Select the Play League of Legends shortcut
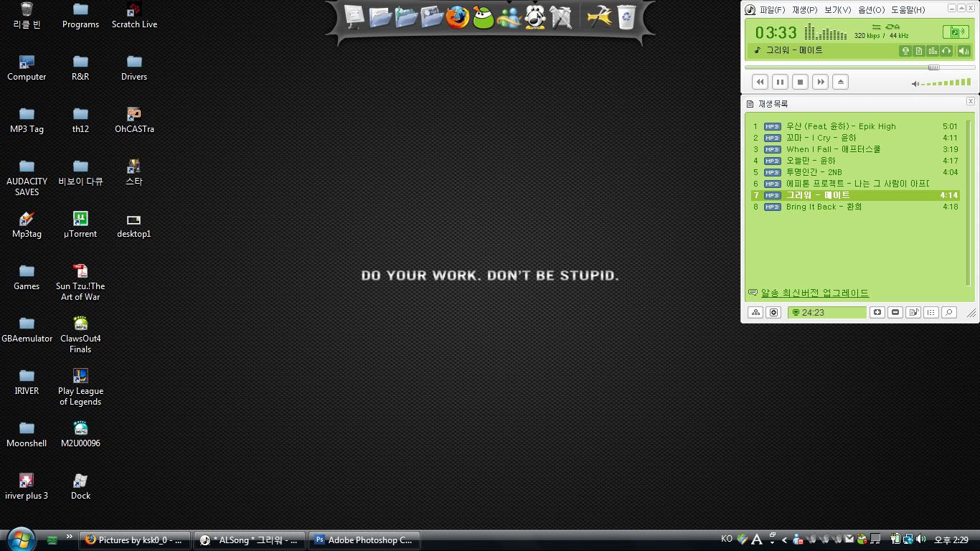Viewport: 980px width, 551px height. 80,387
